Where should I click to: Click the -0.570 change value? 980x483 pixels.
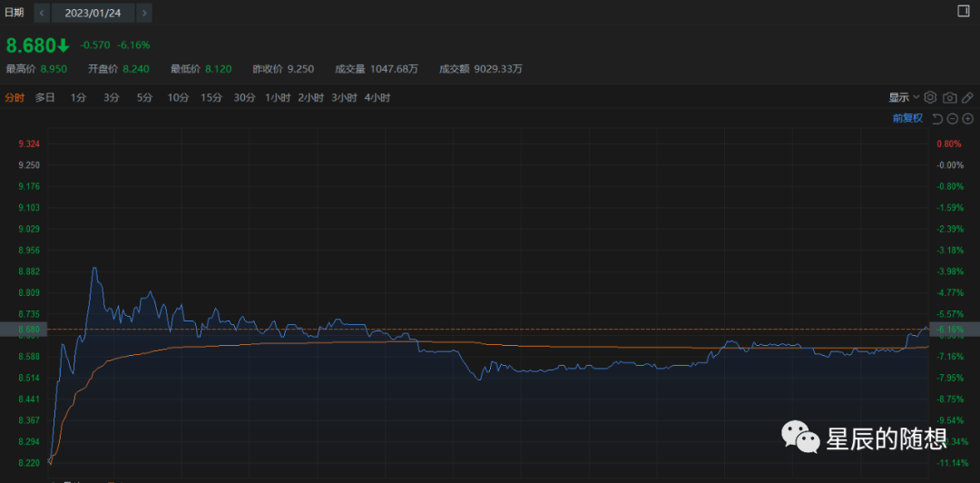[95, 45]
